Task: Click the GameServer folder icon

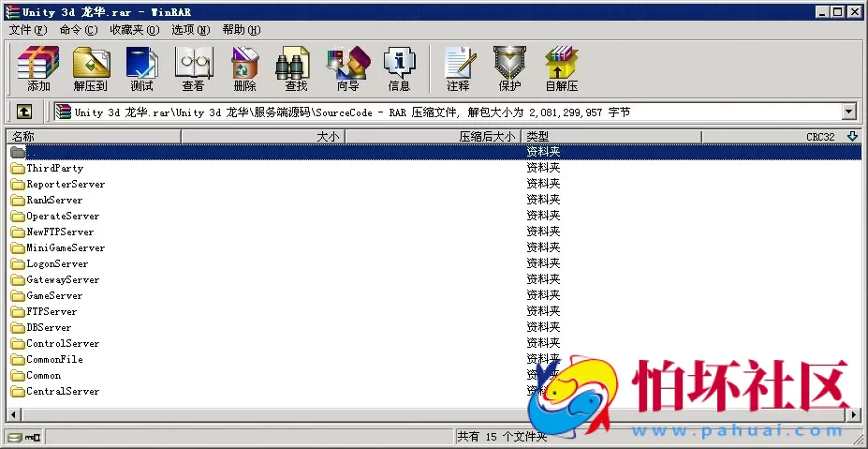Action: point(19,295)
